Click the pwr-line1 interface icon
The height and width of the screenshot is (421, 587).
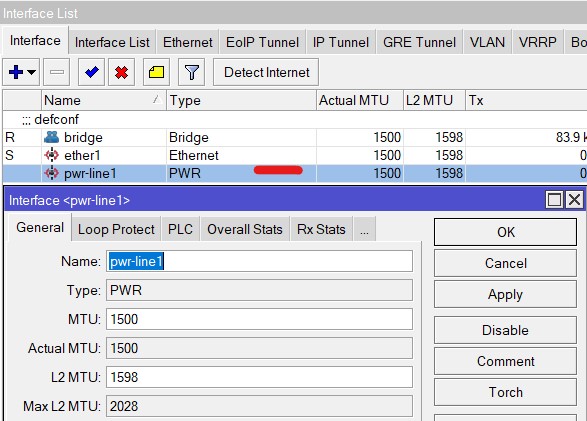click(51, 173)
